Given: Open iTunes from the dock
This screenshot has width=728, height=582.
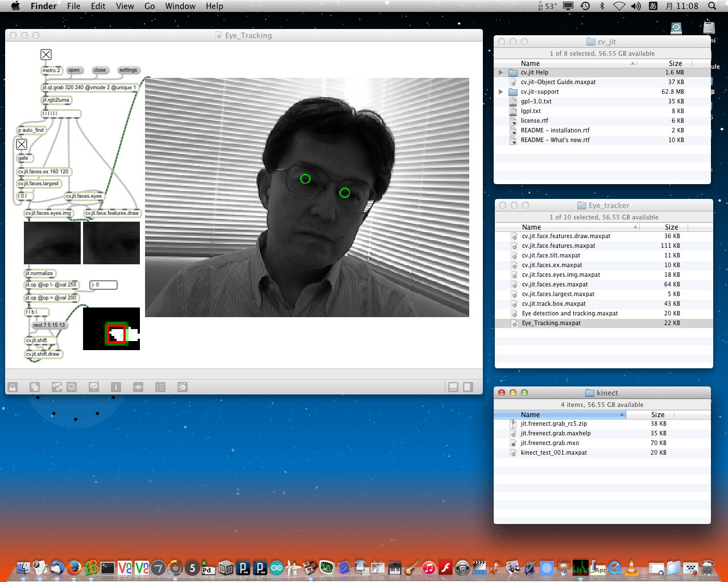Looking at the screenshot, I should 429,567.
